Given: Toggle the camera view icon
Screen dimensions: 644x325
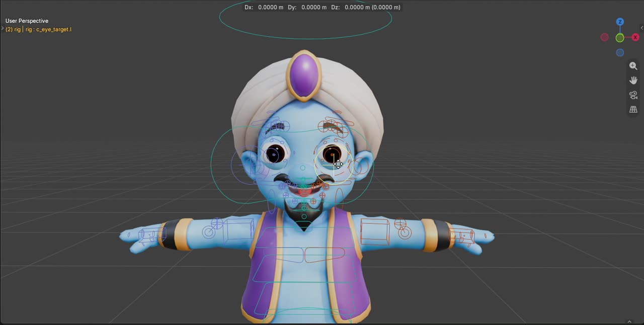Looking at the screenshot, I should (633, 95).
